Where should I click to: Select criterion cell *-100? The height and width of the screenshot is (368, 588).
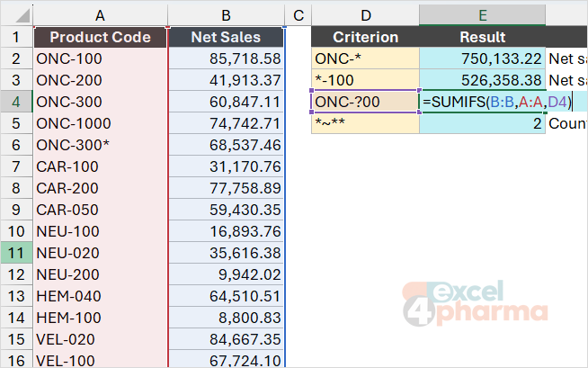pyautogui.click(x=366, y=80)
